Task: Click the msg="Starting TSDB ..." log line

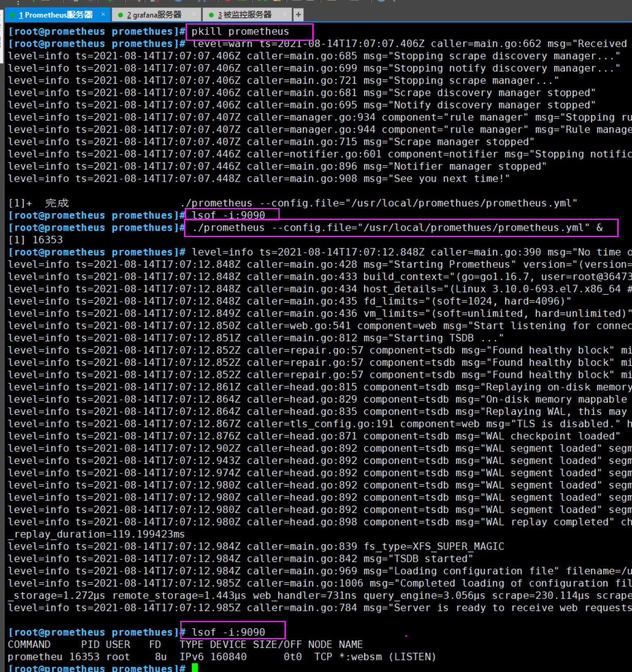Action: coord(256,338)
